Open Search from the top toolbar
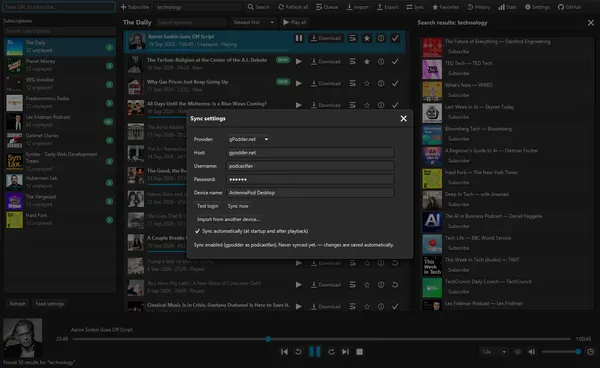The image size is (600, 368). coord(258,7)
